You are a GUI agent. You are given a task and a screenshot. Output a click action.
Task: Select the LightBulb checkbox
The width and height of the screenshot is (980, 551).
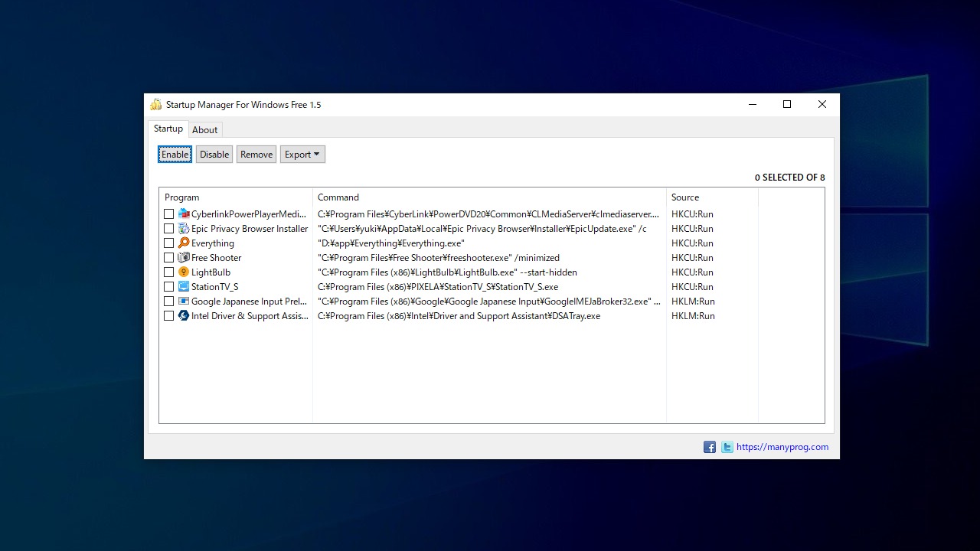coord(169,272)
